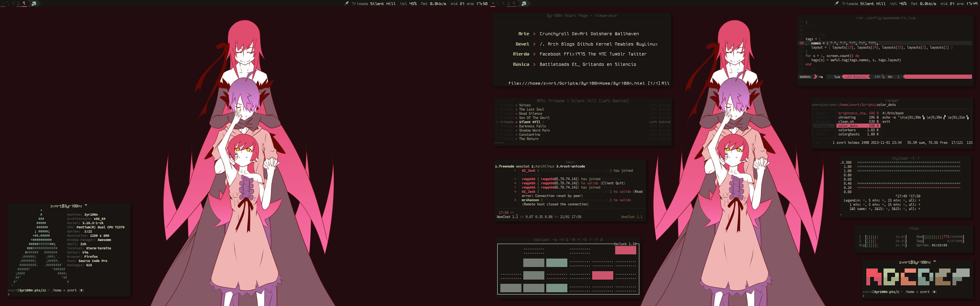The height and width of the screenshot is (306, 980).
Task: Open the Dotshare link
Action: (601, 34)
